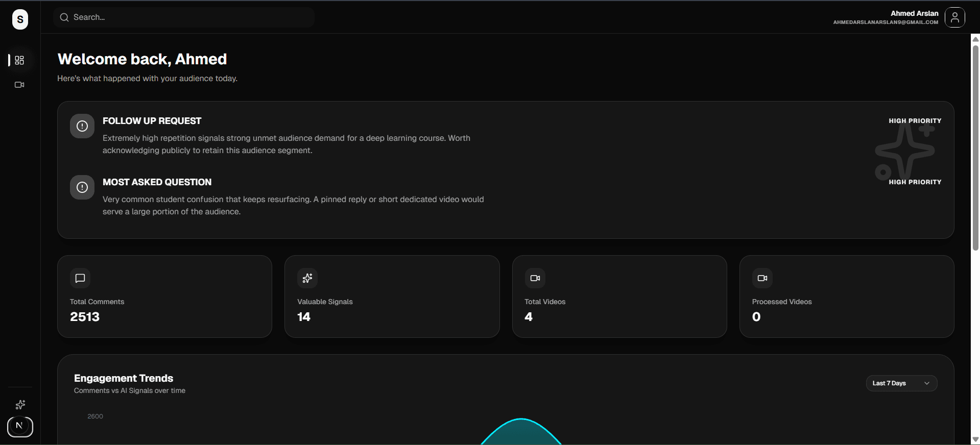Click the Ahmed Arslan account name
Viewport: 980px width, 445px height.
point(914,13)
